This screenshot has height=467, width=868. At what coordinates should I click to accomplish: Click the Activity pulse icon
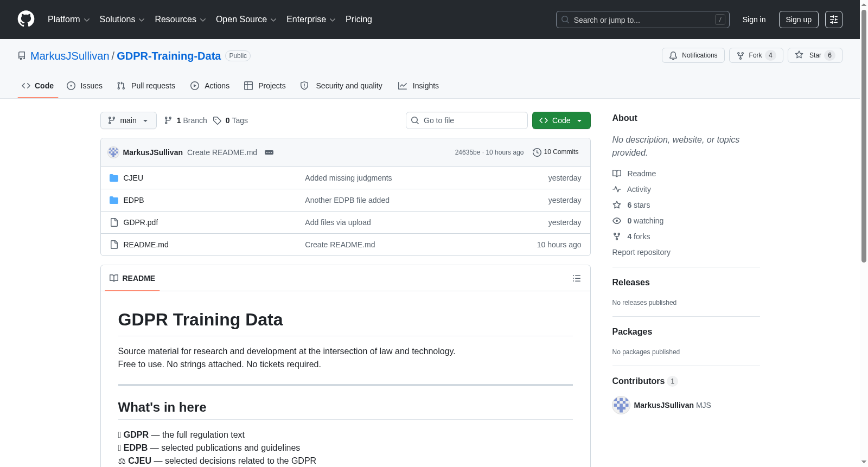click(617, 189)
